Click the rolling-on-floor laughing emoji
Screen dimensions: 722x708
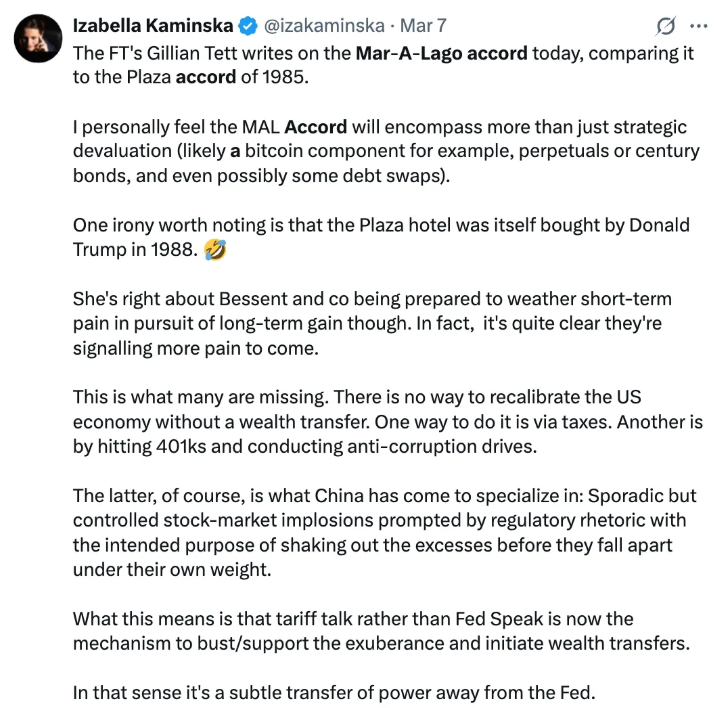(x=215, y=250)
